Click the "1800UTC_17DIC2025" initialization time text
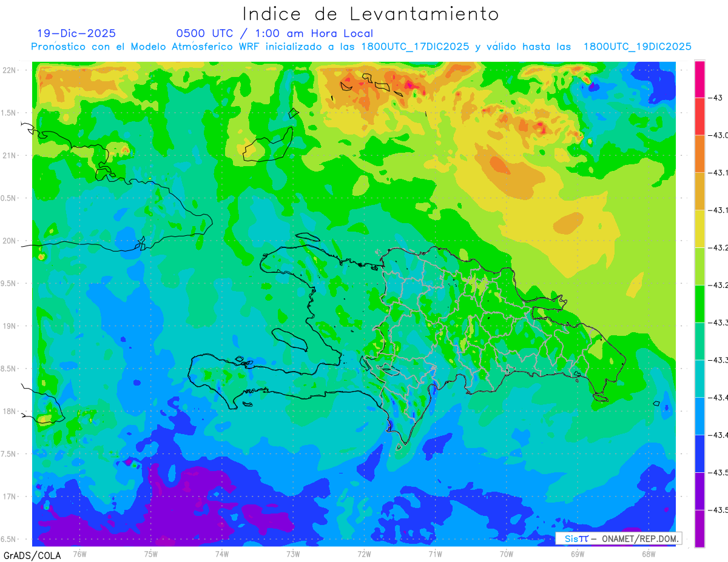This screenshot has width=728, height=562. click(415, 47)
